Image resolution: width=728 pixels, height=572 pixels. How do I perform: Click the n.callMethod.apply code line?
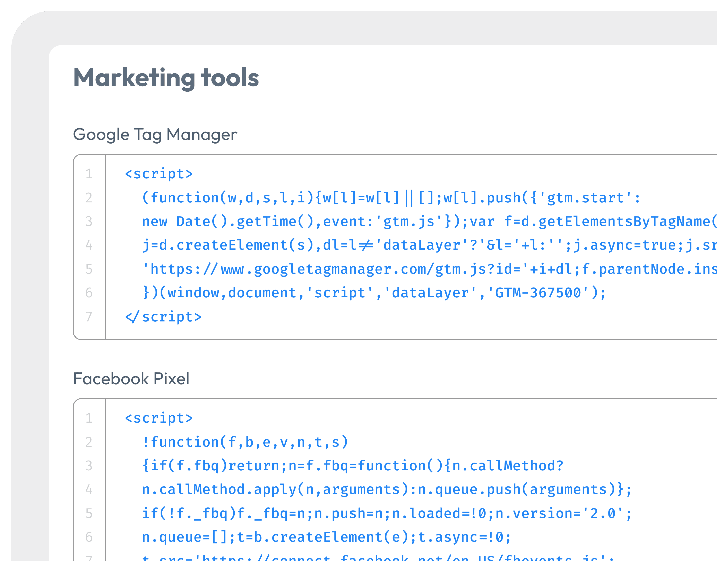387,490
